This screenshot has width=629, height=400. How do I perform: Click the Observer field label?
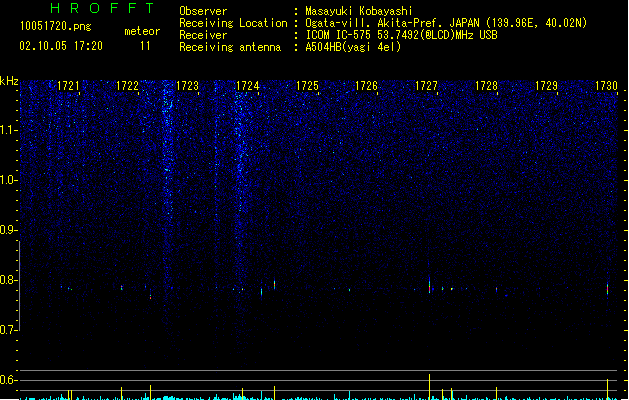tap(203, 11)
